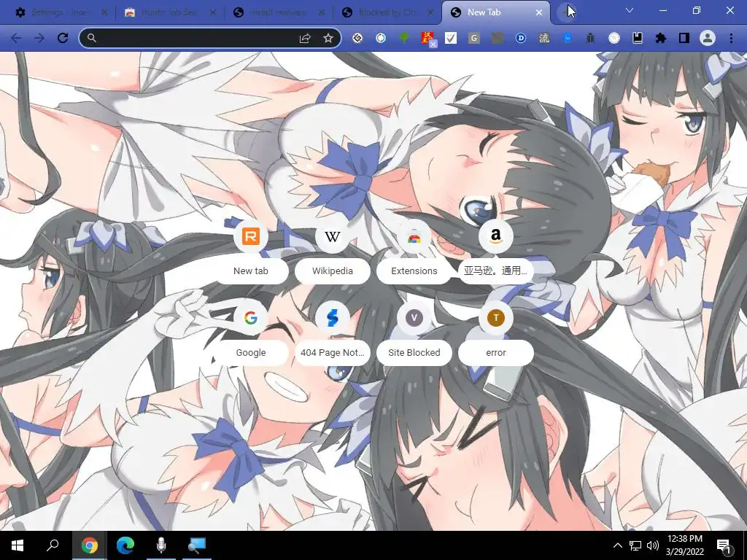Open the Google shortcut tile

pos(251,334)
